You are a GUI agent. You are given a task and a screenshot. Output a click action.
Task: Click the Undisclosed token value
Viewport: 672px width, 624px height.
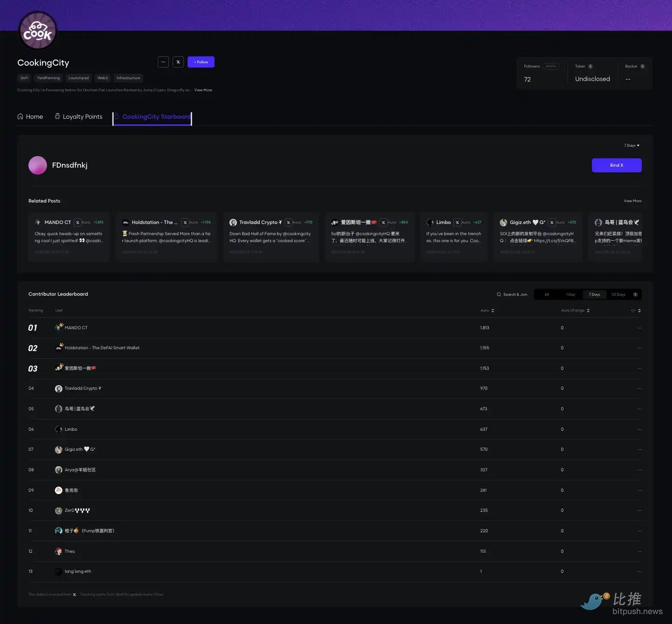point(592,79)
